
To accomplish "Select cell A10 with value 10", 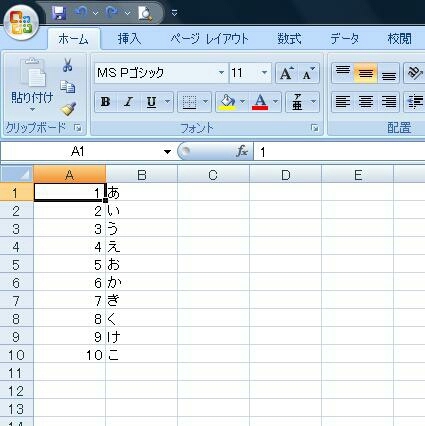I will tap(69, 354).
